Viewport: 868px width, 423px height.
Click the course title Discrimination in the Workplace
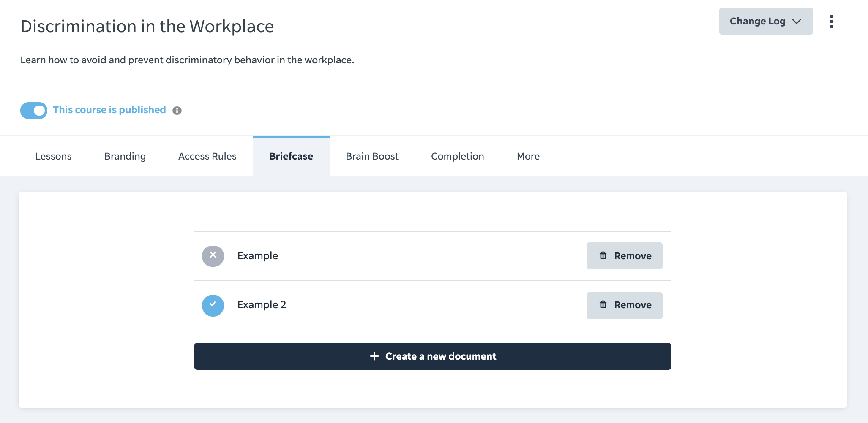tap(147, 26)
